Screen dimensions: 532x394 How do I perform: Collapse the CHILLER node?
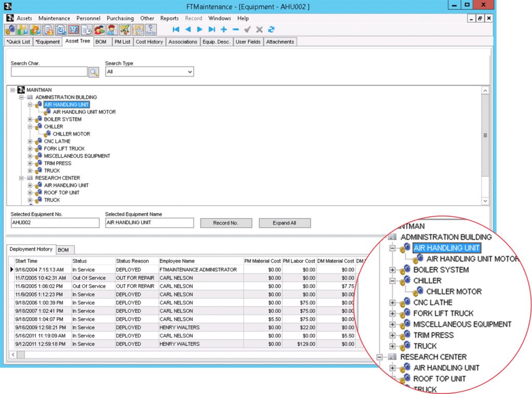coord(30,127)
